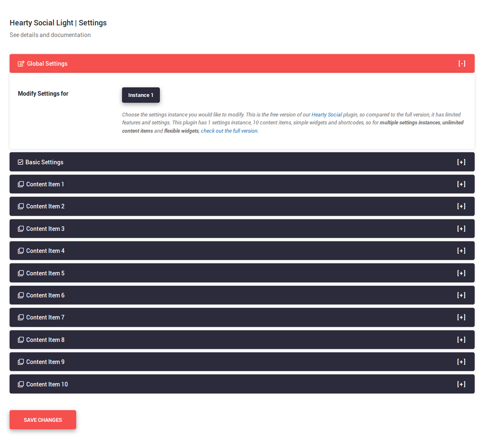483x448 pixels.
Task: Click the copy icon beside Content Item 4
Action: point(21,251)
